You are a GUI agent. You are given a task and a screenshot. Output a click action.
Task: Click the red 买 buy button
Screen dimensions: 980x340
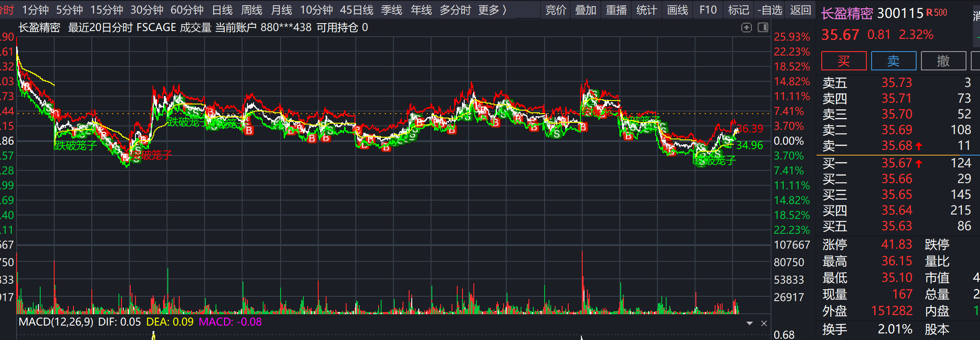click(x=844, y=61)
